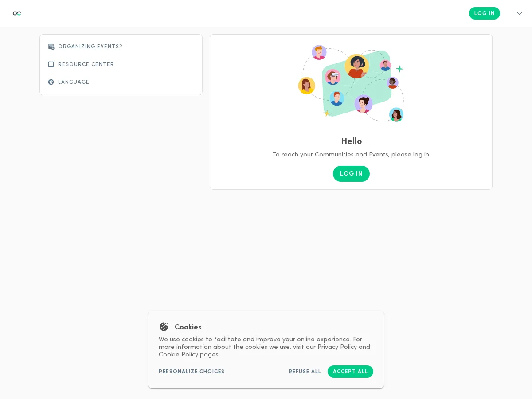Screen dimensions: 532x399
Task: Select the Resource Center menu label
Action: 86,64
